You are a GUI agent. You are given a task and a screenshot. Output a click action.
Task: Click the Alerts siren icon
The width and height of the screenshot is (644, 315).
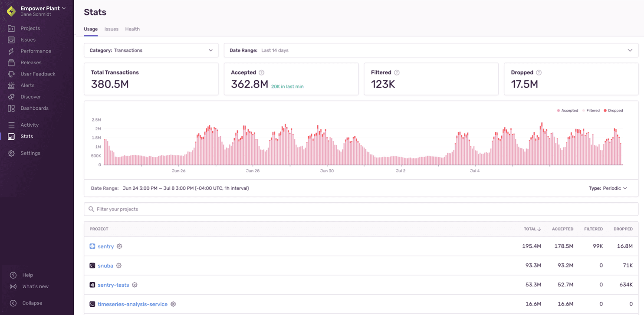[x=11, y=85]
